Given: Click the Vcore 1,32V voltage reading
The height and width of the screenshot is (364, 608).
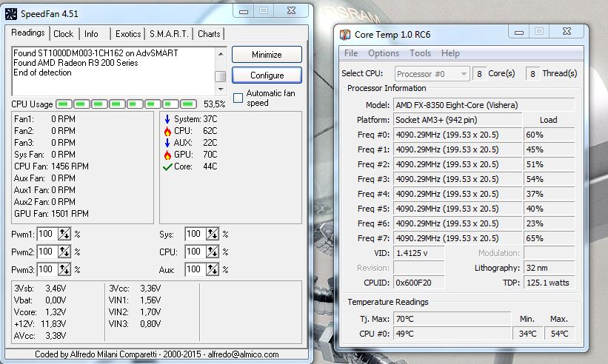Looking at the screenshot, I should [x=40, y=312].
